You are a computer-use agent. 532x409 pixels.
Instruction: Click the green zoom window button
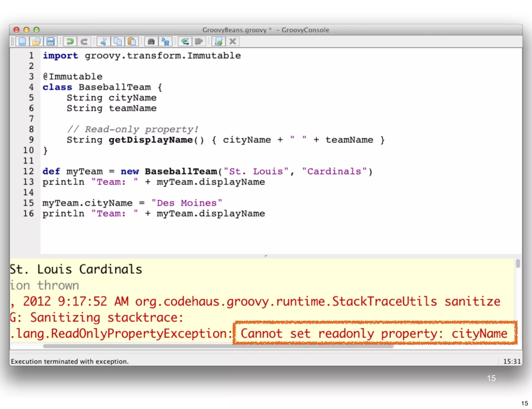pyautogui.click(x=37, y=30)
